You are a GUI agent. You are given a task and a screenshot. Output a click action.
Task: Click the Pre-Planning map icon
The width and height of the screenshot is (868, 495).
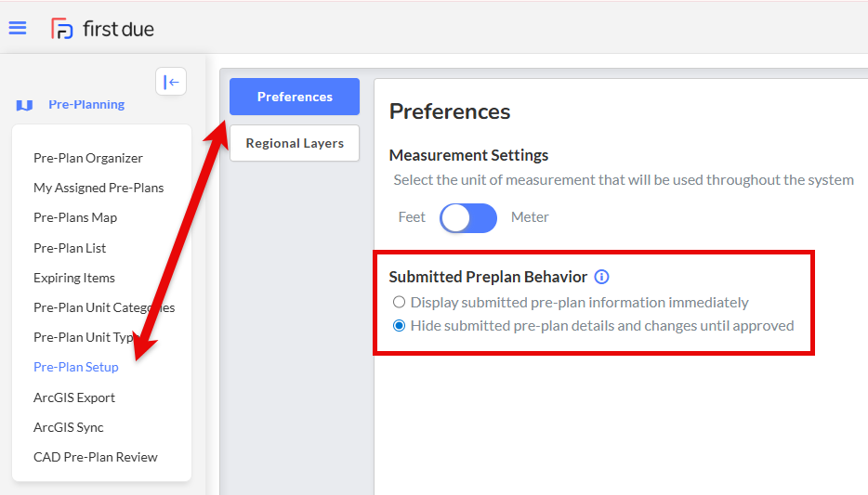tap(24, 105)
